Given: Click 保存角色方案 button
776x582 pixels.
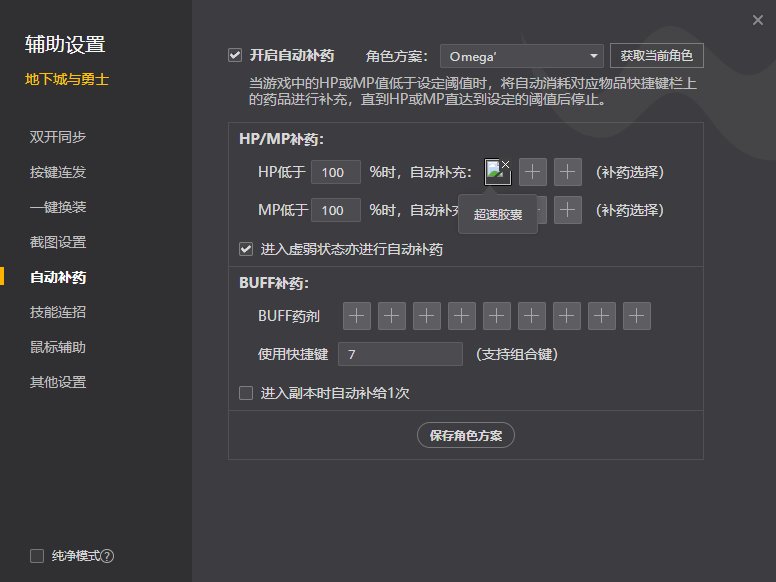Looking at the screenshot, I should pyautogui.click(x=466, y=435).
